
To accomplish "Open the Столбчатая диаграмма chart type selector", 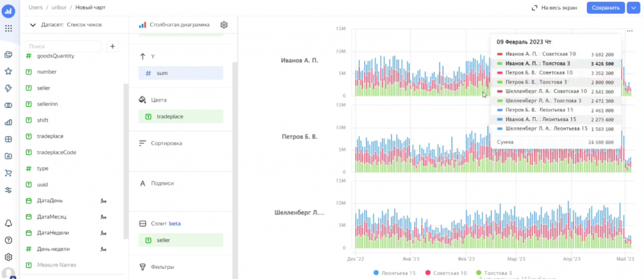I will click(174, 25).
